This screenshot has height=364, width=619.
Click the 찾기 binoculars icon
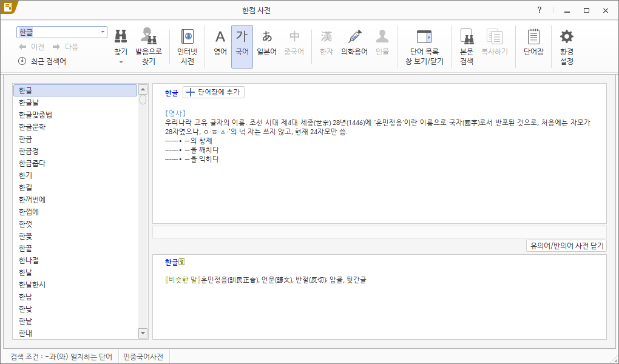[x=121, y=37]
